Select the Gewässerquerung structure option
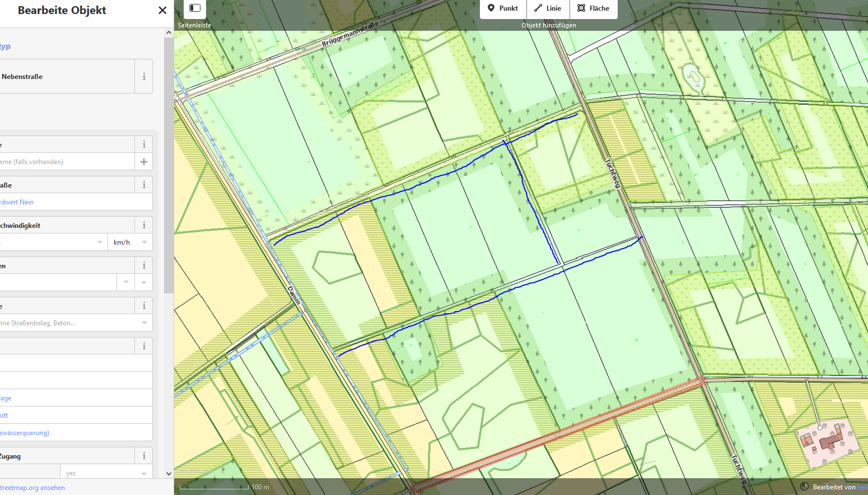This screenshot has width=868, height=495. [25, 433]
